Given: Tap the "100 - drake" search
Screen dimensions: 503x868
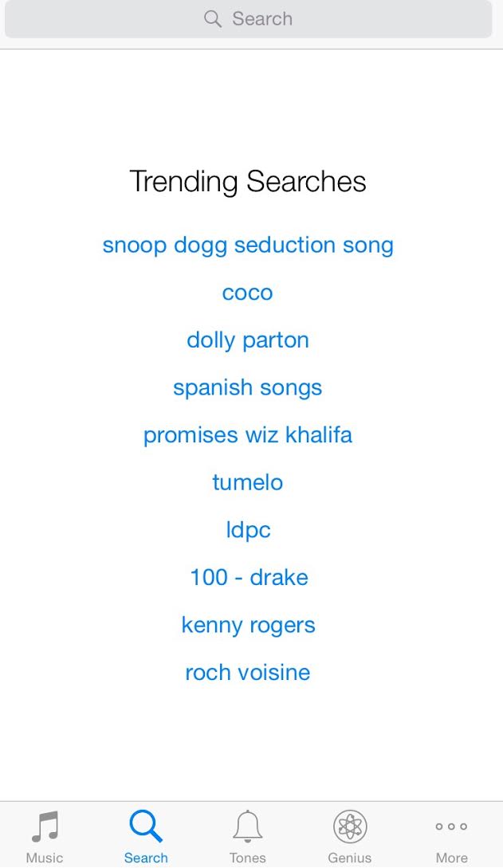Looking at the screenshot, I should (249, 577).
